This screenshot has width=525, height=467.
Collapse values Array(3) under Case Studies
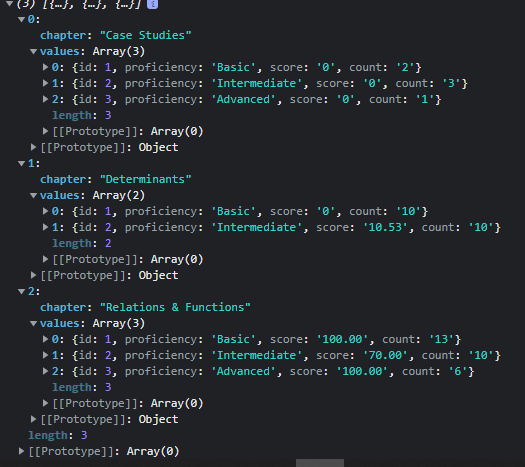coord(33,51)
